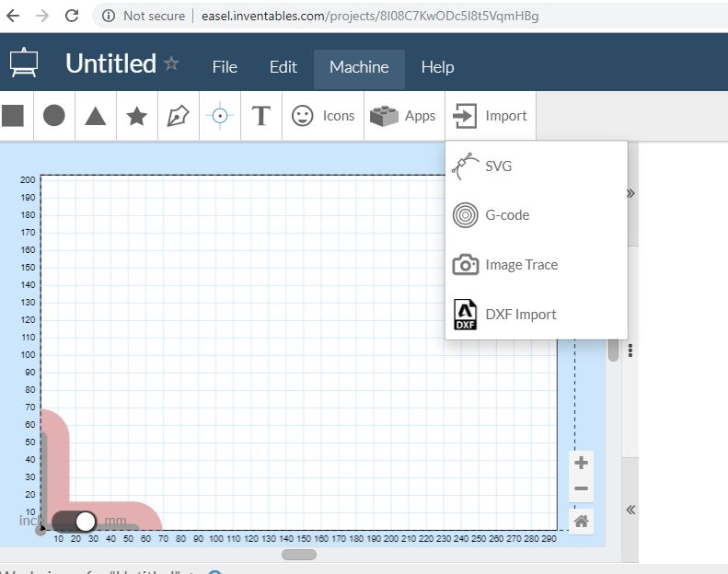
Task: Open the three-dot options menu
Action: click(x=630, y=350)
